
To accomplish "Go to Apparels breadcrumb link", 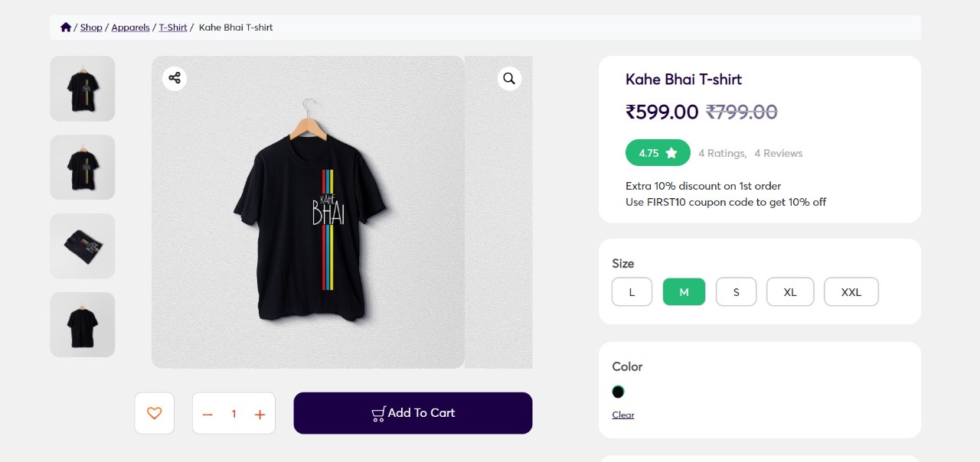I will coord(130,28).
